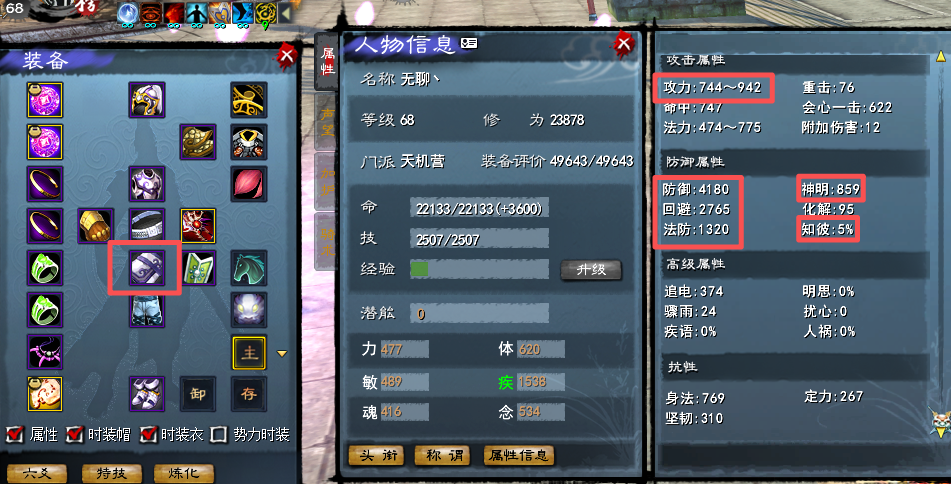Open the 属性信息 button
Viewport: 951px width, 484px height.
[x=519, y=455]
